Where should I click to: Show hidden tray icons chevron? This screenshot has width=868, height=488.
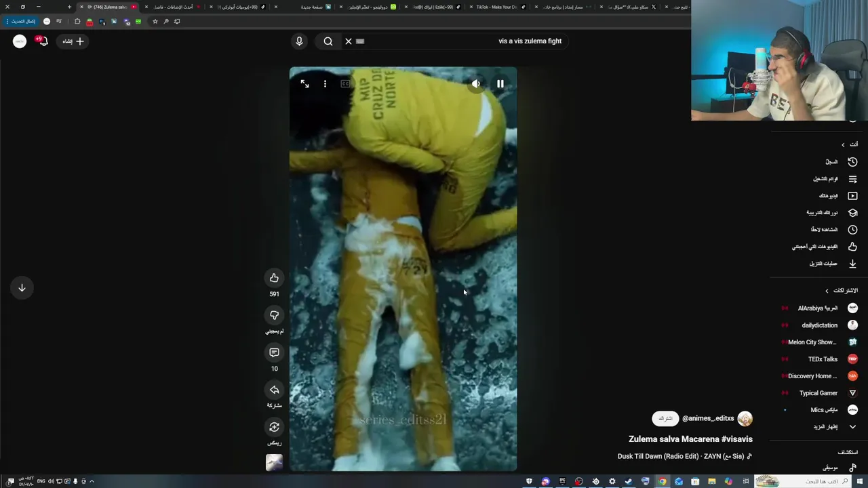pyautogui.click(x=92, y=481)
